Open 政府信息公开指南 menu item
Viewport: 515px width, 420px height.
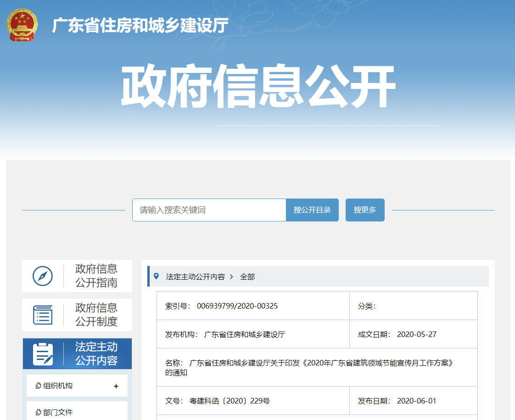77,276
